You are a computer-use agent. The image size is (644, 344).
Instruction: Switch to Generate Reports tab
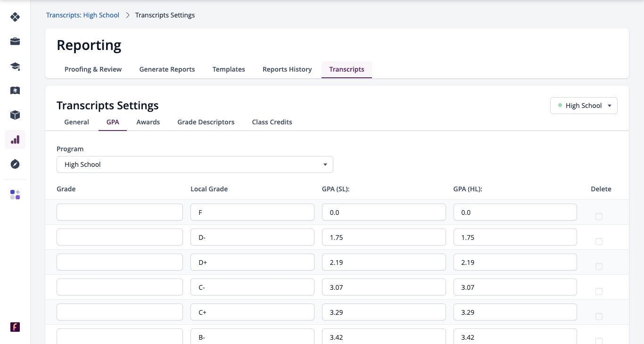tap(167, 69)
